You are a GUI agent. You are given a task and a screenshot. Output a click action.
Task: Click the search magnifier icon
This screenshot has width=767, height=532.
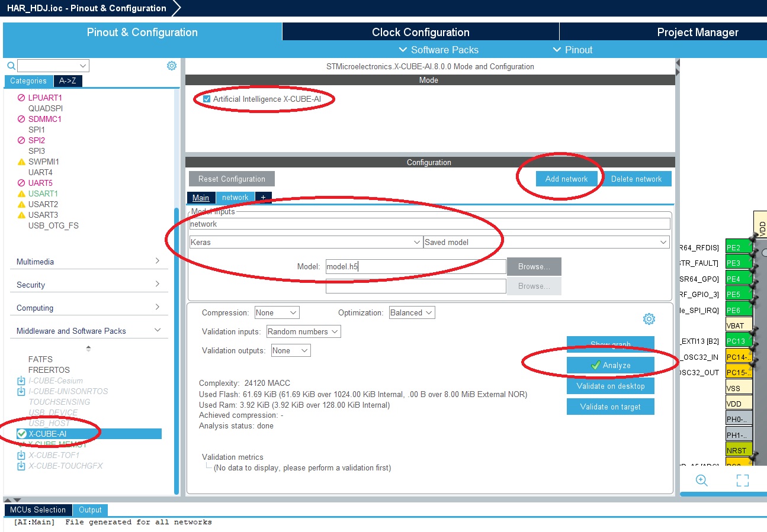11,66
